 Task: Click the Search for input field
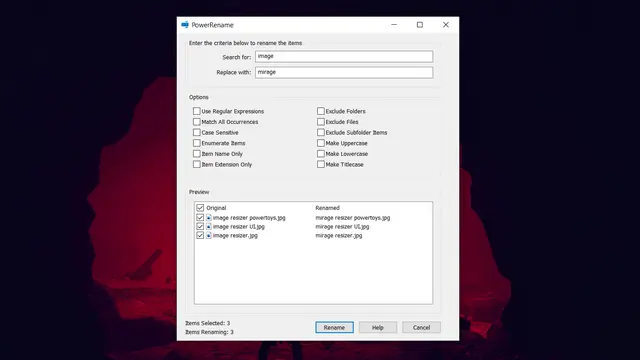click(344, 56)
